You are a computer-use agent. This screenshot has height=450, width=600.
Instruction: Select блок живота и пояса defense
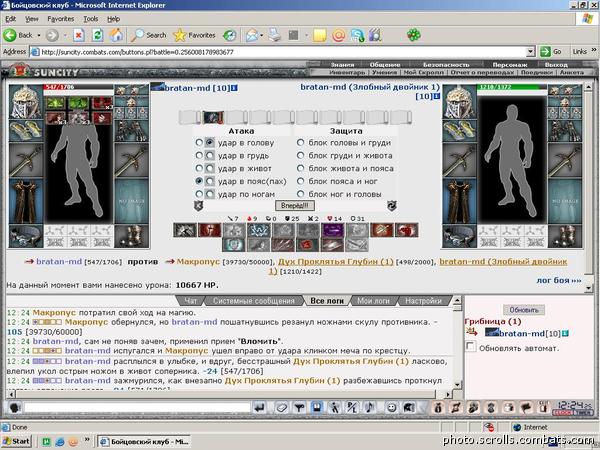301,168
